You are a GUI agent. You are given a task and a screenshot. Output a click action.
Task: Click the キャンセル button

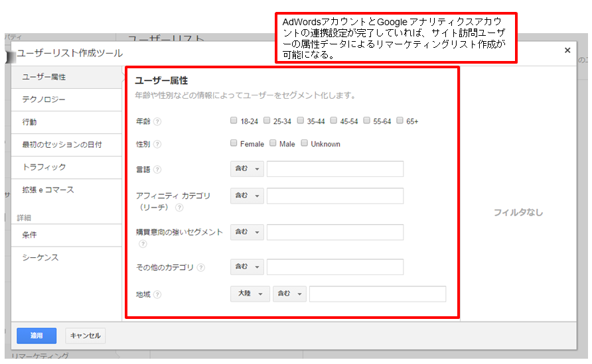click(86, 336)
